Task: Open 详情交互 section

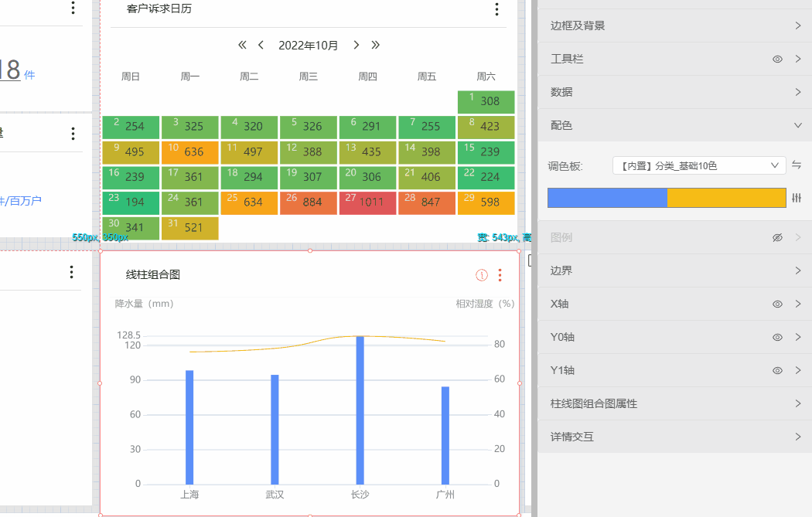Action: pyautogui.click(x=674, y=437)
